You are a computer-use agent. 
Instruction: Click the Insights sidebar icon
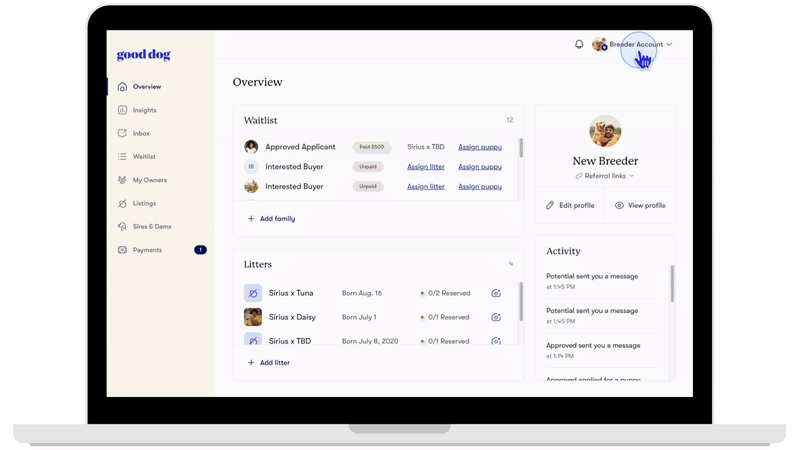[x=122, y=110]
